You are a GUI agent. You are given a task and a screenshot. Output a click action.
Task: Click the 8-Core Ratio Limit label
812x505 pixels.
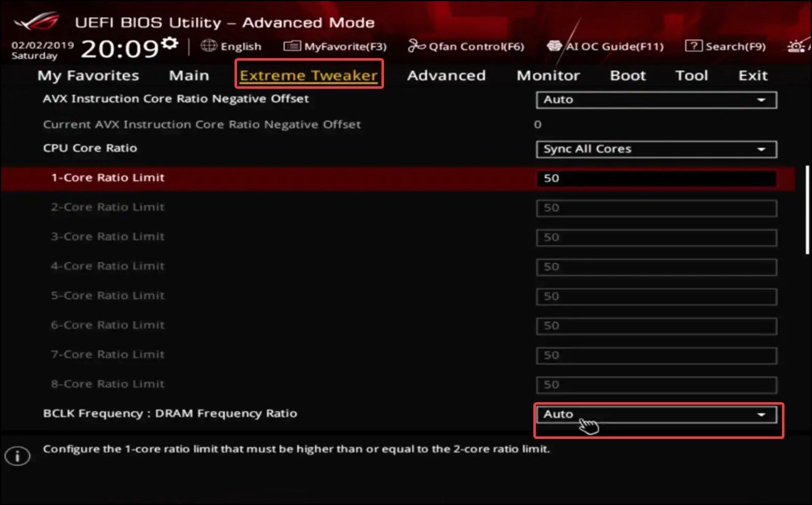coord(108,384)
